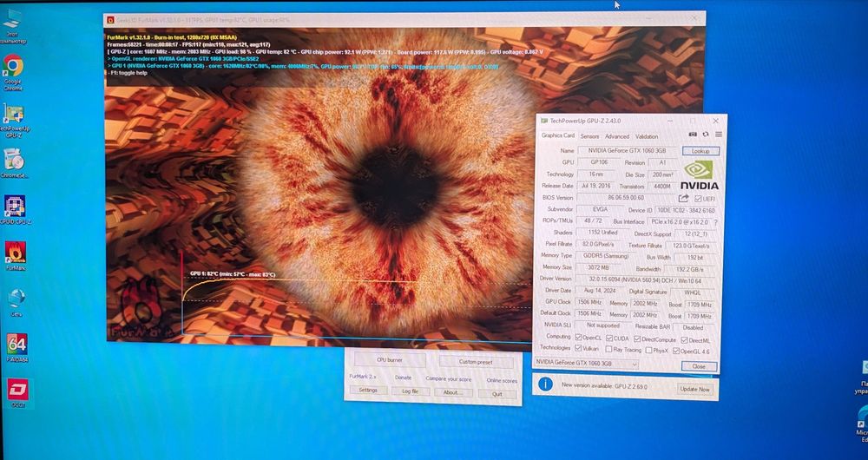868x460 pixels.
Task: Toggle the CUDA checkbox
Action: tap(609, 338)
